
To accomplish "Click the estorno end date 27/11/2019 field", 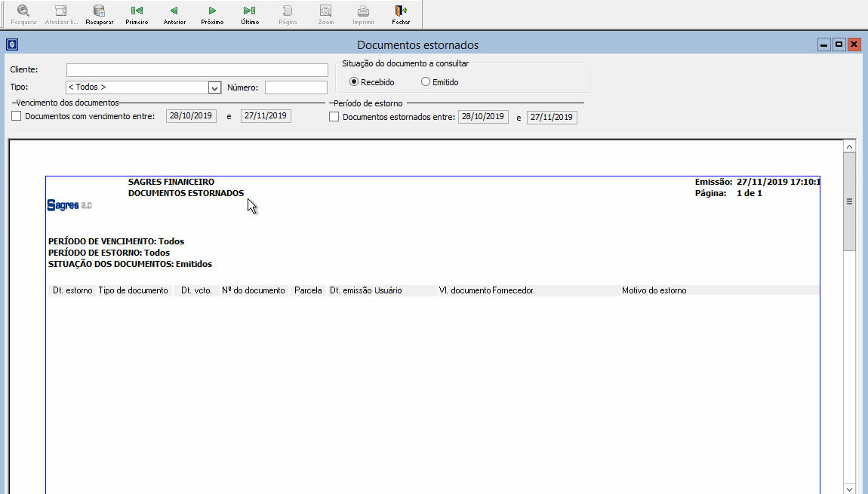I will tap(552, 117).
